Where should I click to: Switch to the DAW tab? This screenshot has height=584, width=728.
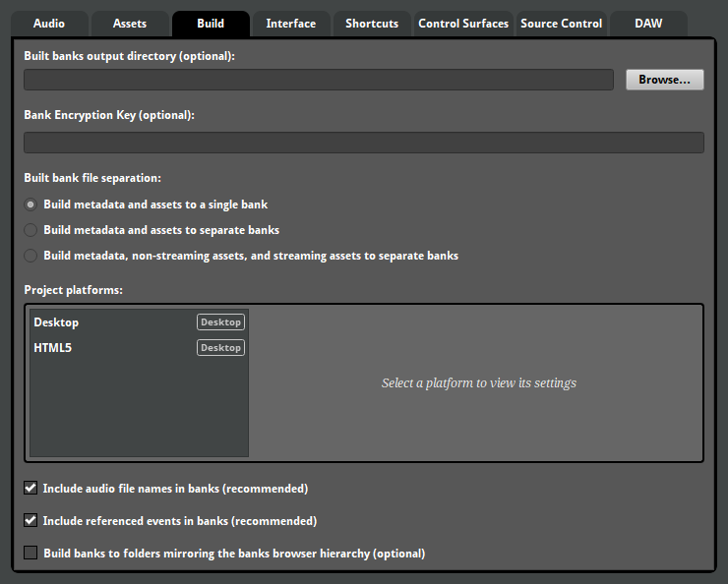tap(648, 24)
